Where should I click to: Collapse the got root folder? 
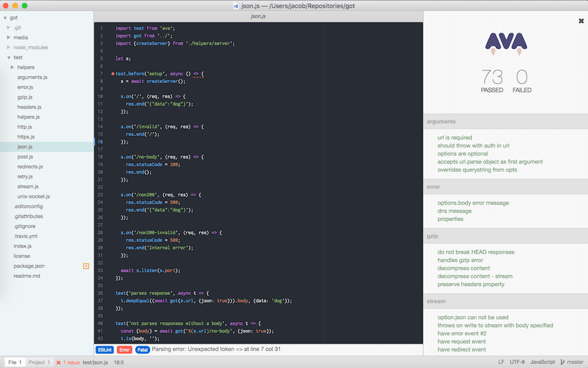tap(5, 18)
